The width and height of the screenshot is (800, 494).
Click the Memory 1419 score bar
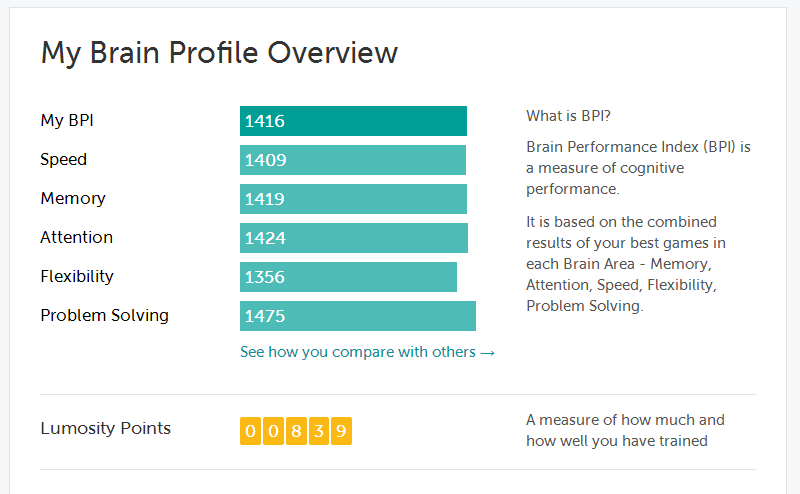[x=353, y=199]
